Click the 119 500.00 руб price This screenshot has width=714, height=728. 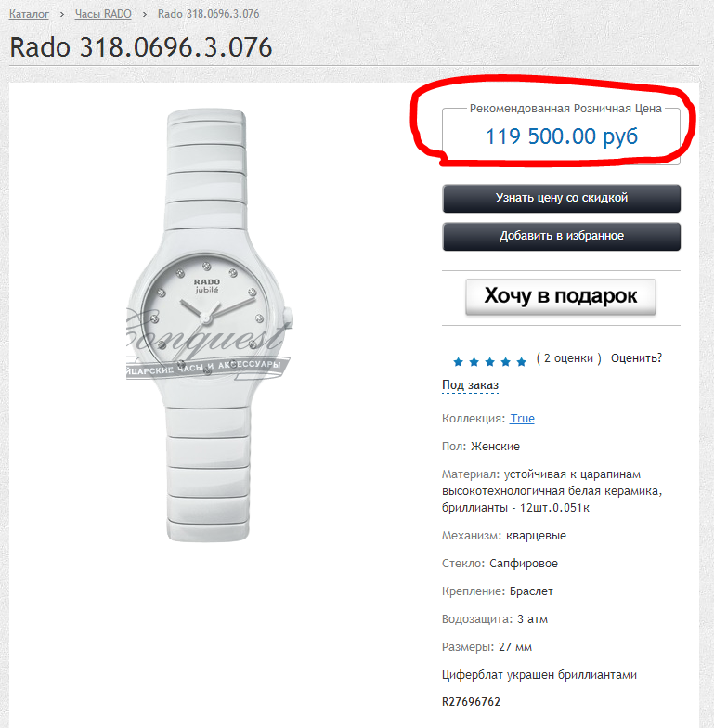click(561, 136)
